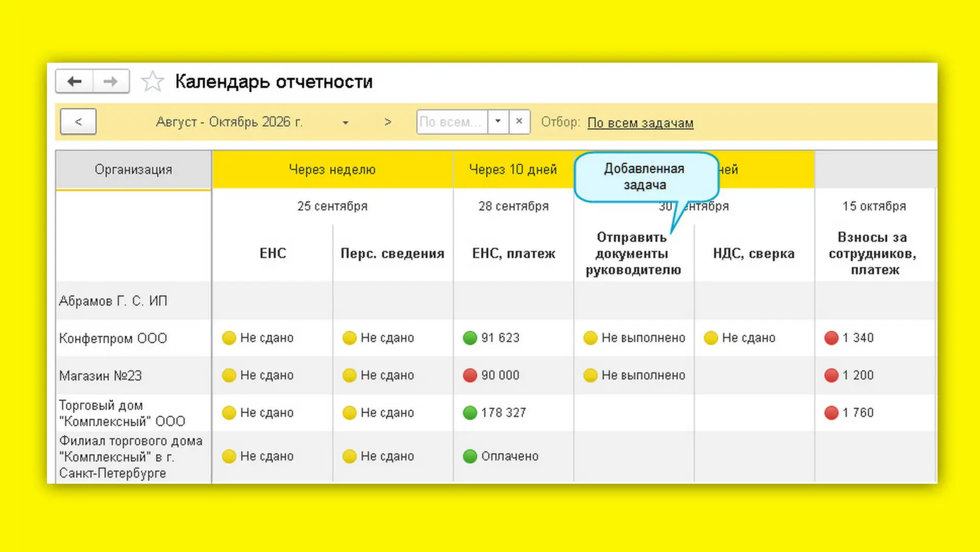
Task: Expand the 'По всем...' combo box arrow
Action: click(498, 122)
